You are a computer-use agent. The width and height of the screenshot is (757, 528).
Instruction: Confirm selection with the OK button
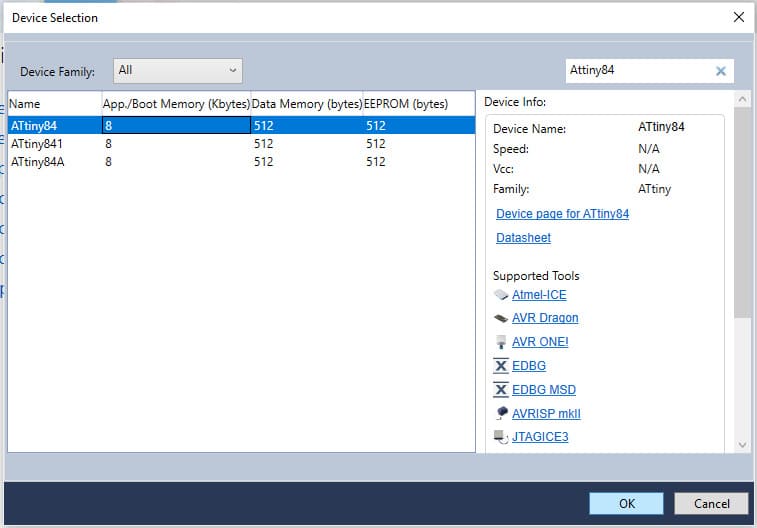coord(626,503)
